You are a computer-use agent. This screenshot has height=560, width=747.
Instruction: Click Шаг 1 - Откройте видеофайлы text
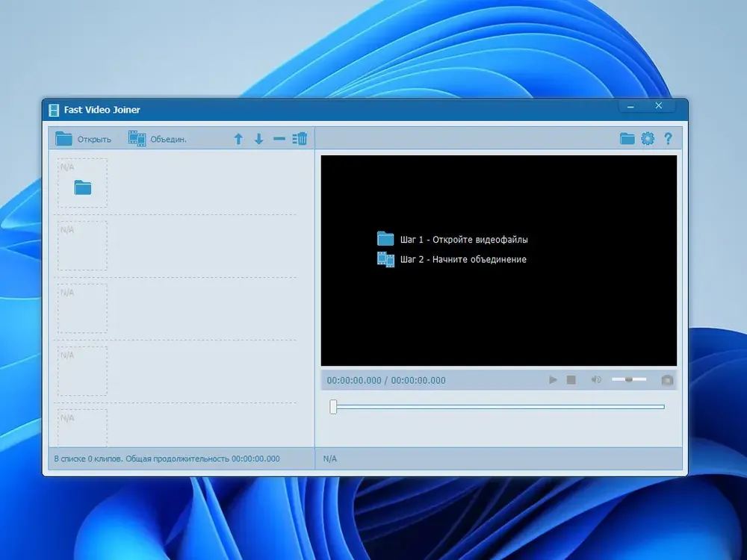pos(464,240)
